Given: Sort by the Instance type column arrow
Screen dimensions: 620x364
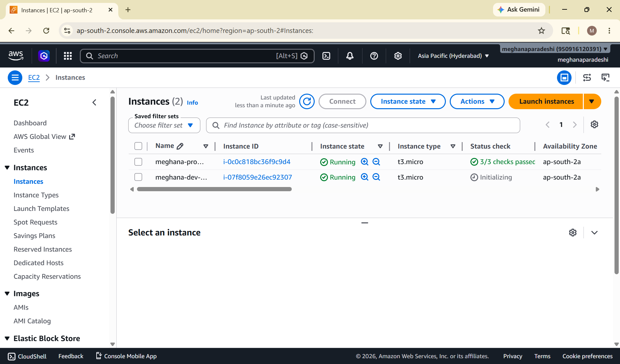Looking at the screenshot, I should pos(453,146).
